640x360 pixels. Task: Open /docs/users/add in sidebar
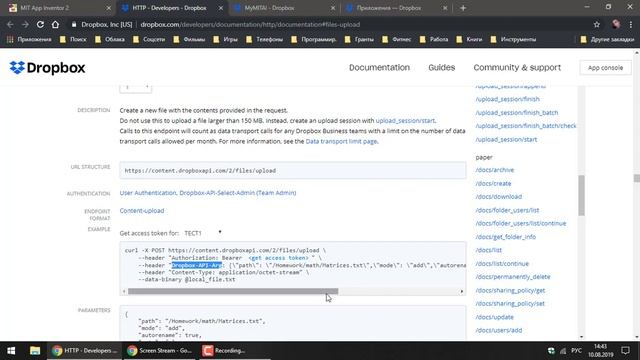tap(498, 330)
